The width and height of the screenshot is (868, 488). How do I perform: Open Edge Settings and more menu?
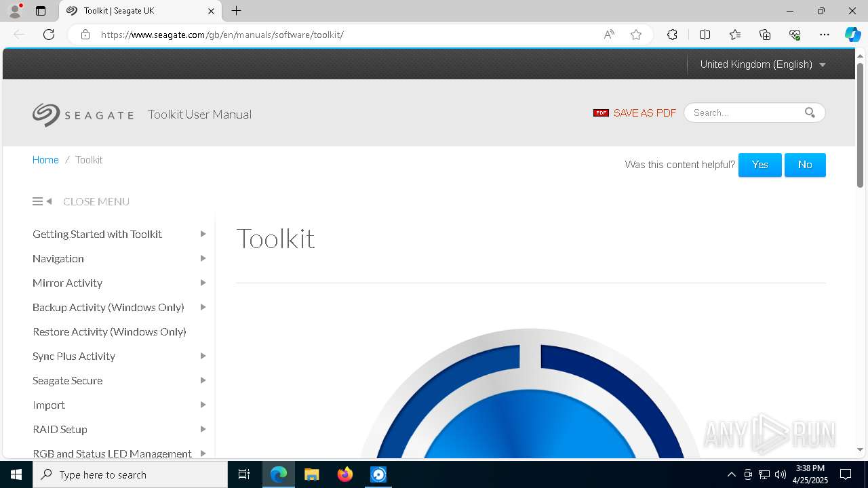point(825,35)
